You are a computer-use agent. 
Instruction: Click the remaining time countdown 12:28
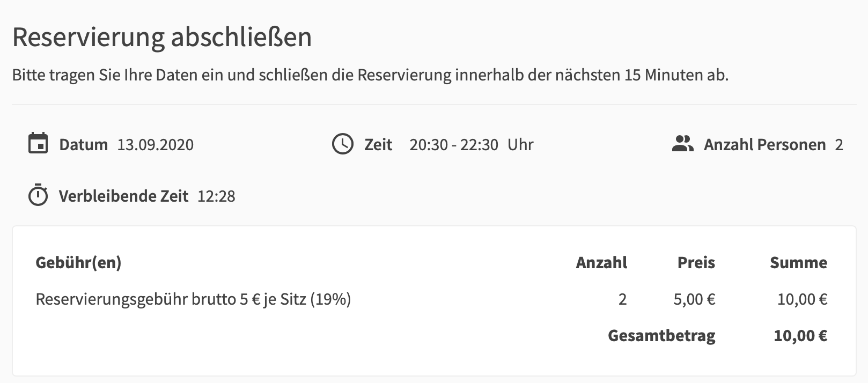pos(216,196)
